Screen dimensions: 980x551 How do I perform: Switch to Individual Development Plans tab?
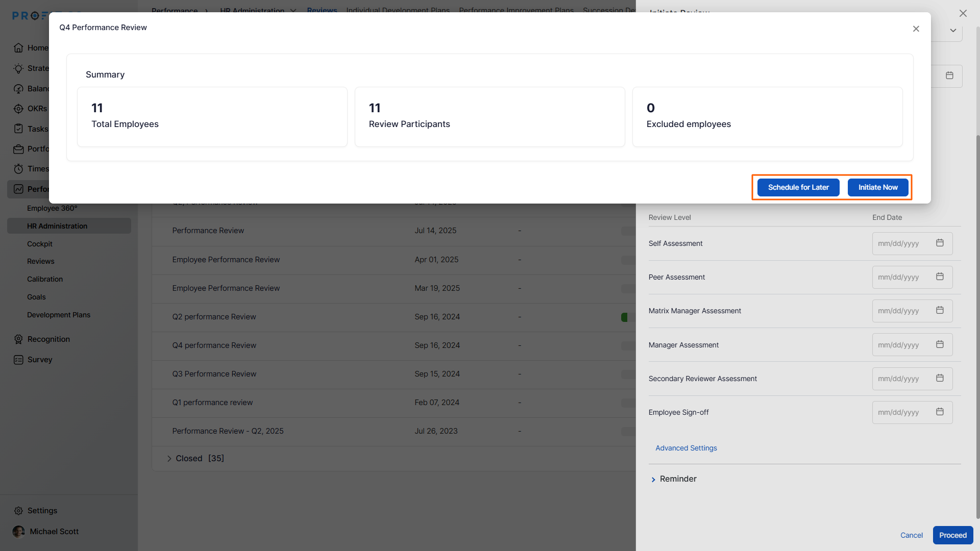point(398,10)
